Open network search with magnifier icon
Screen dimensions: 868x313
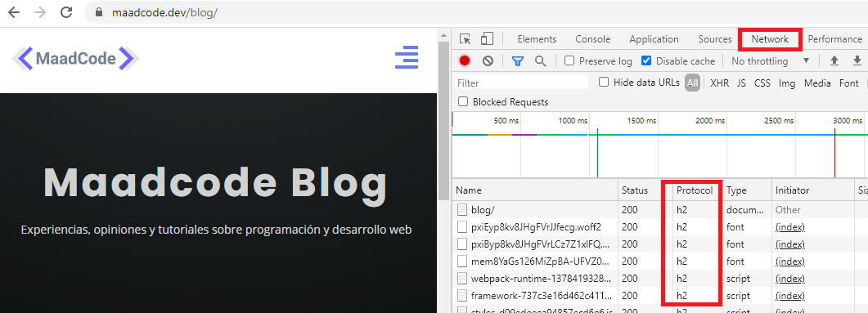pyautogui.click(x=540, y=60)
